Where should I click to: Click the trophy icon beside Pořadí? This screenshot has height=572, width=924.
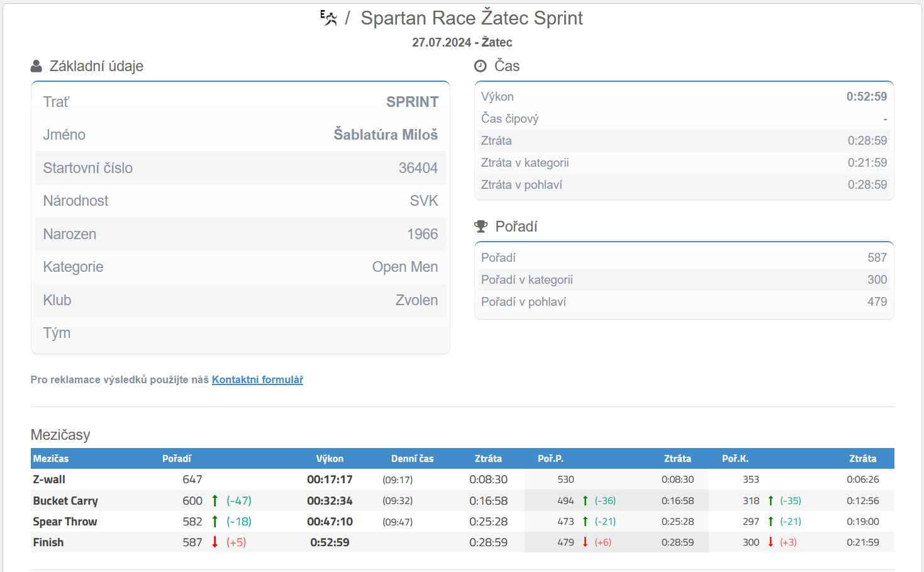pyautogui.click(x=481, y=227)
